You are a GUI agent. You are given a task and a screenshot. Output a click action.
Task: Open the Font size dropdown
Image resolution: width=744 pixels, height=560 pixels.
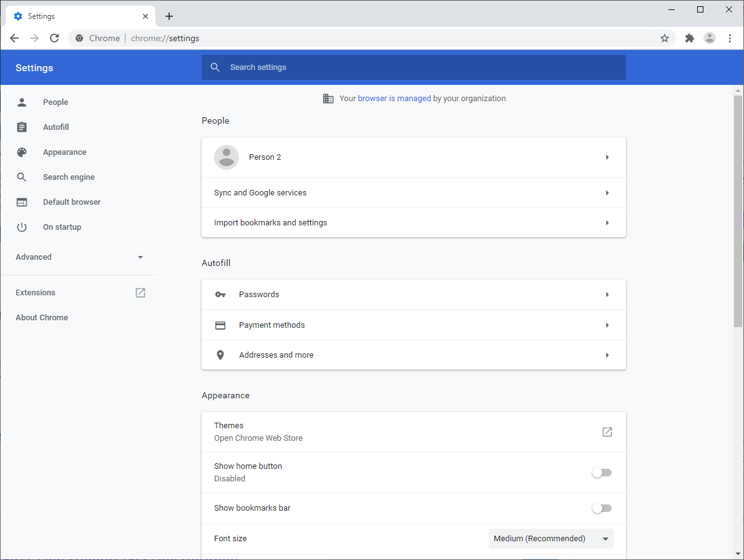click(550, 538)
